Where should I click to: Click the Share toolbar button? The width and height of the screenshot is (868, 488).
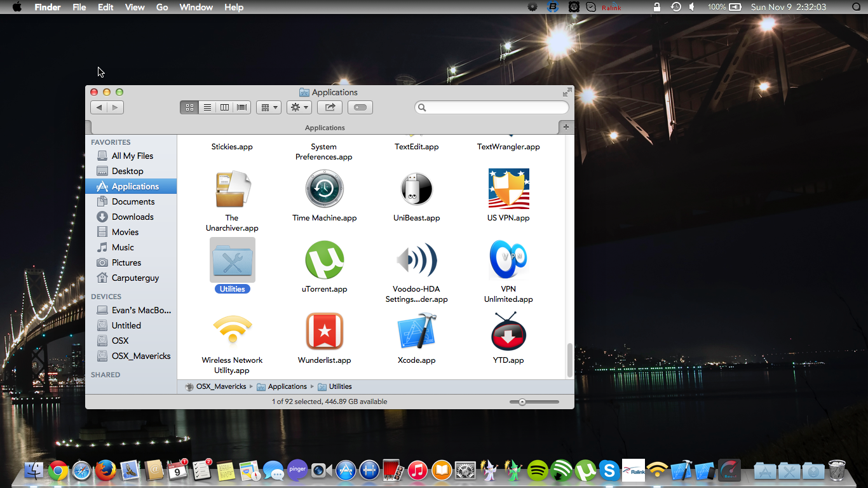pyautogui.click(x=330, y=107)
